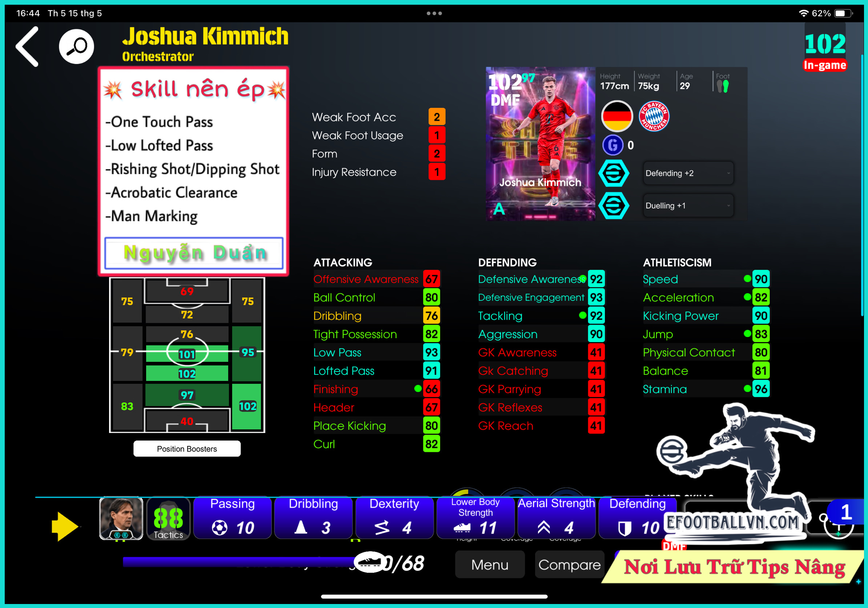
Task: Select the Dexterity 4 progression tile
Action: coord(394,518)
